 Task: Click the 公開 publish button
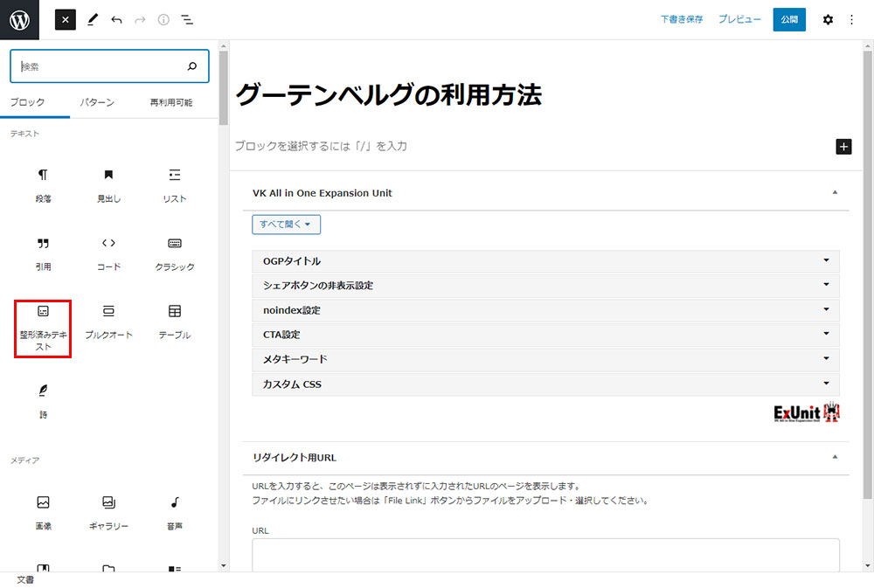pyautogui.click(x=789, y=19)
